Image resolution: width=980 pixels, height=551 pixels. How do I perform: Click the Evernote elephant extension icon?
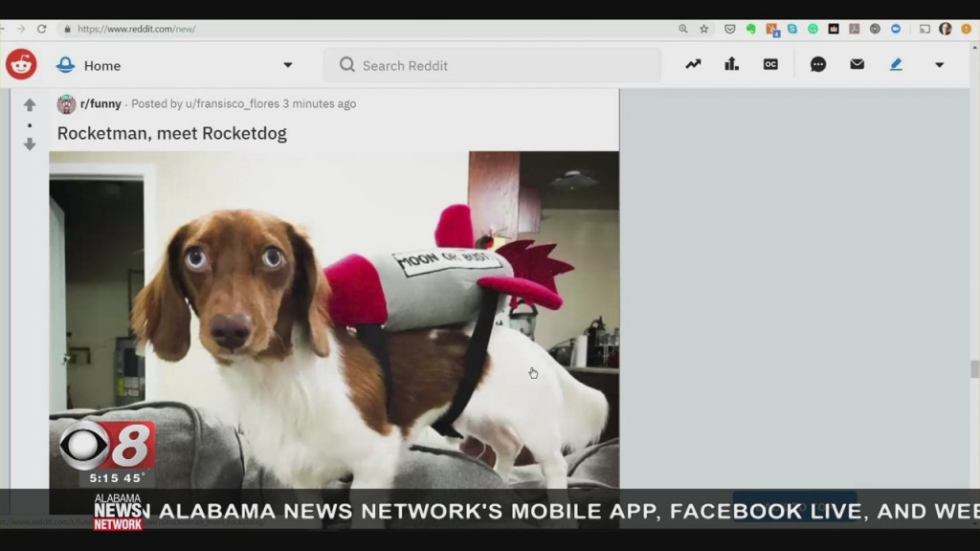tap(750, 29)
